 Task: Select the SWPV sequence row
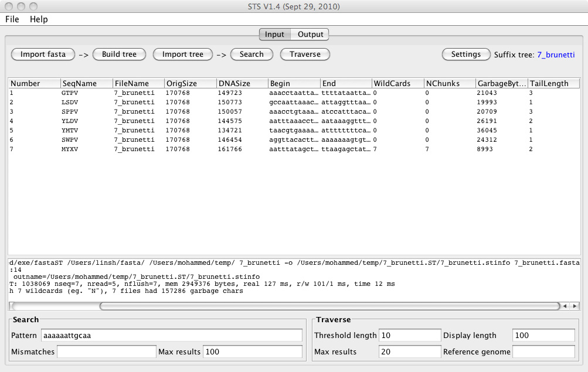tap(294, 140)
